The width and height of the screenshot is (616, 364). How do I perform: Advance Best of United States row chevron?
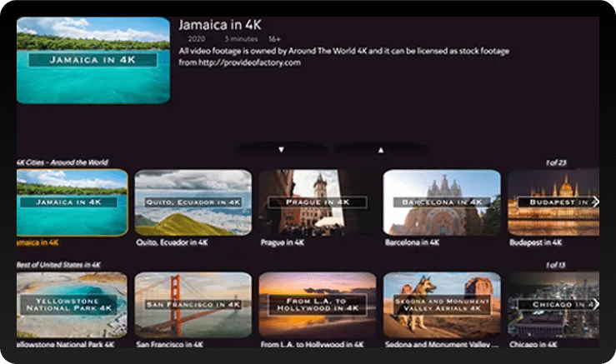point(595,304)
